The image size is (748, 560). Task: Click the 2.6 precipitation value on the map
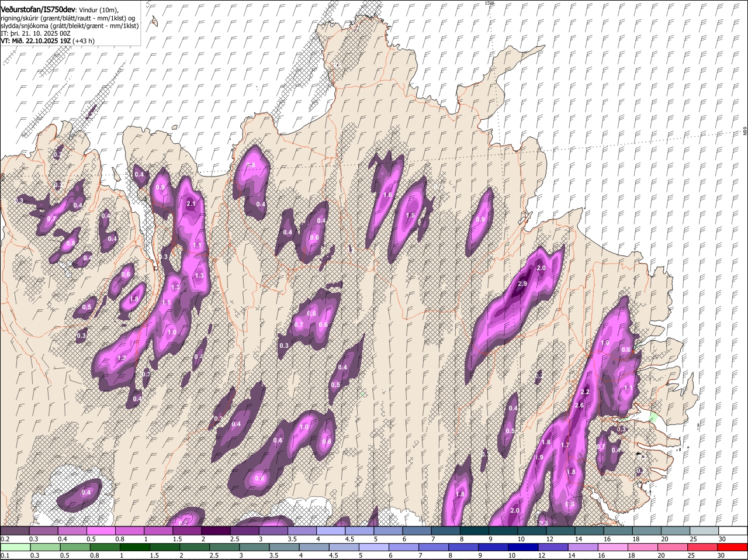pyautogui.click(x=579, y=405)
